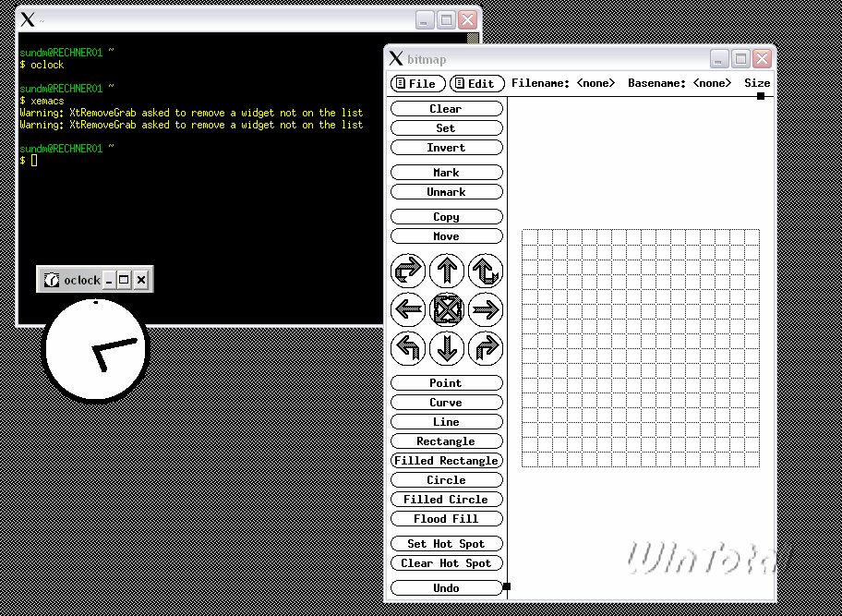The width and height of the screenshot is (842, 616).
Task: Select the Circle drawing mode
Action: (x=447, y=479)
